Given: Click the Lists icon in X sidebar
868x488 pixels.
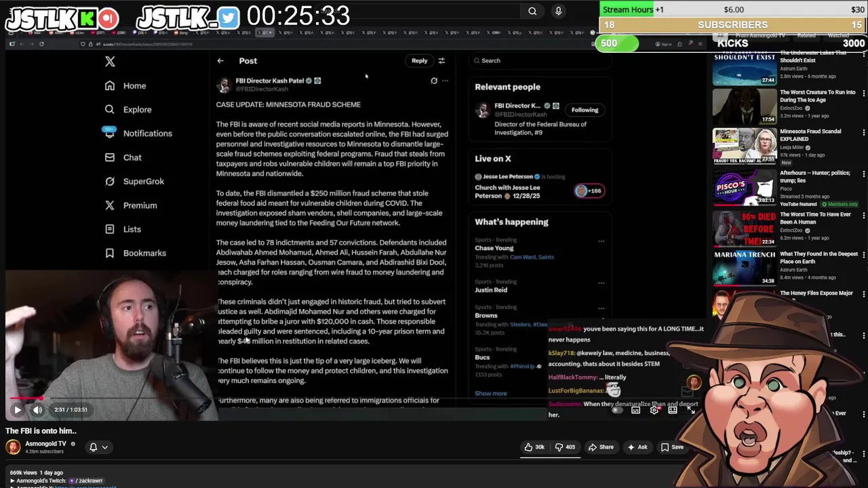Looking at the screenshot, I should (x=110, y=229).
